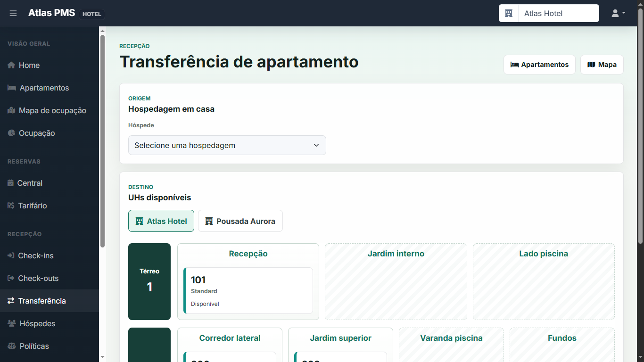Click the Recepção zone heading
This screenshot has width=644, height=362.
[248, 254]
